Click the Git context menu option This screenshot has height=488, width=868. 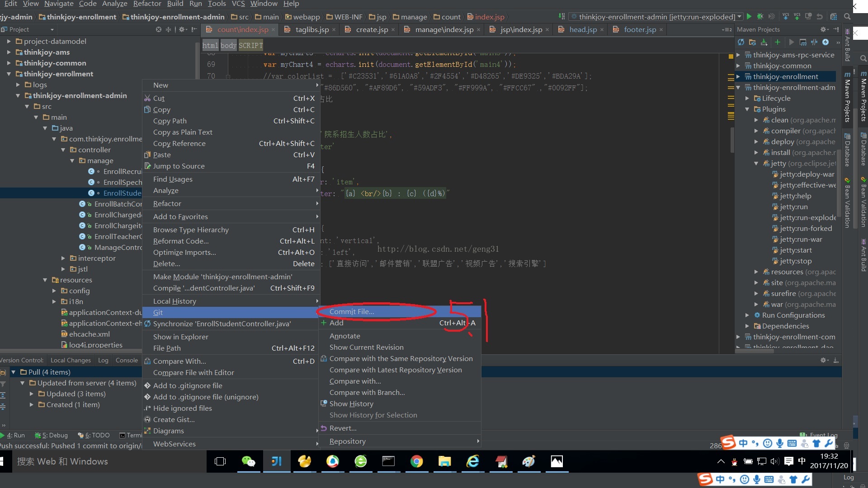point(157,312)
